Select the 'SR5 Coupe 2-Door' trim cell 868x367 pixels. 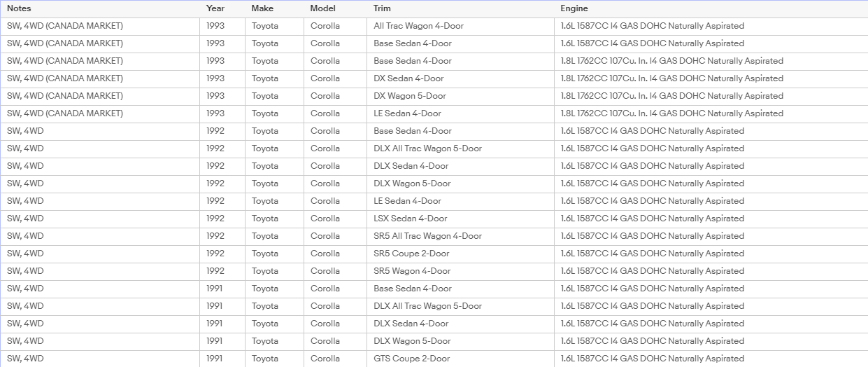460,254
